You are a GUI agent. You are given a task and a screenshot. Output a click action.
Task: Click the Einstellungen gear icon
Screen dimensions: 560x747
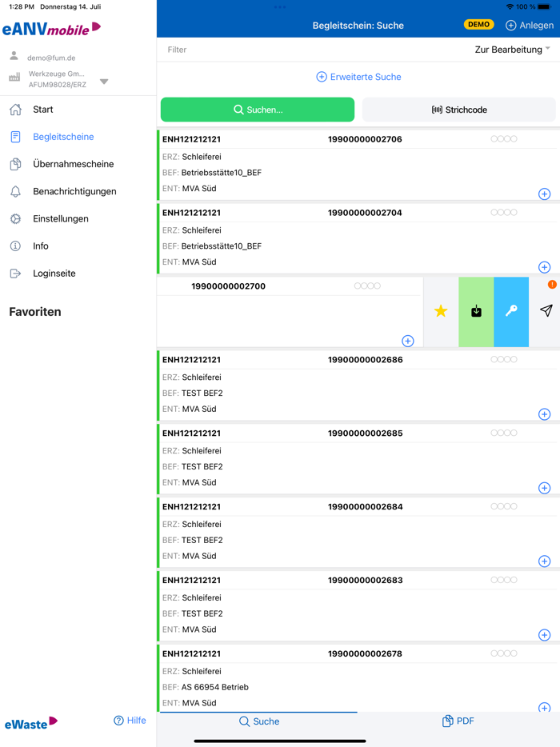15,218
